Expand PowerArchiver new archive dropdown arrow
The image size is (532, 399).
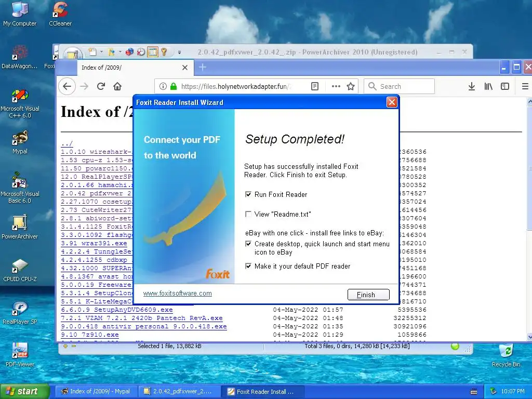101,52
